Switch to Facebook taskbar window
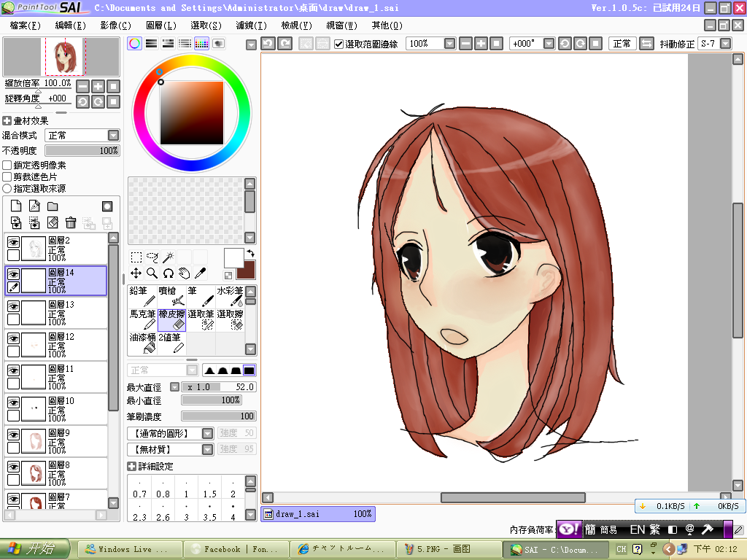Screen dimensions: 747x560 tap(236, 550)
